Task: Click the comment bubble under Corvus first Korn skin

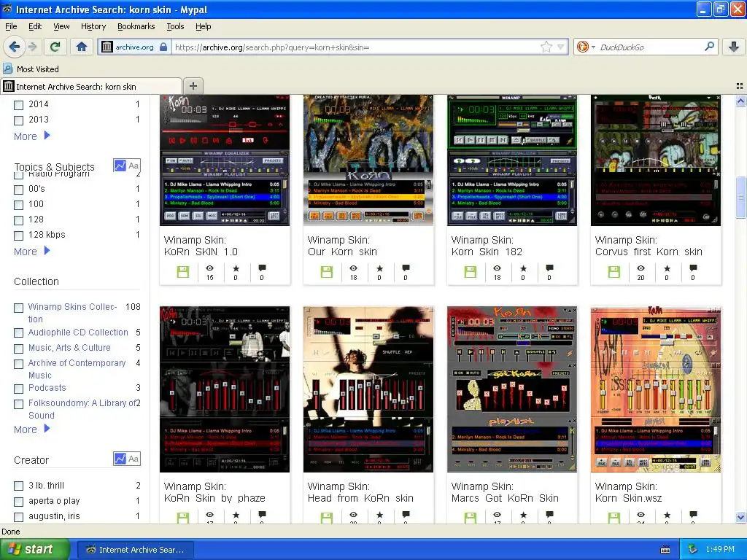Action: [693, 268]
